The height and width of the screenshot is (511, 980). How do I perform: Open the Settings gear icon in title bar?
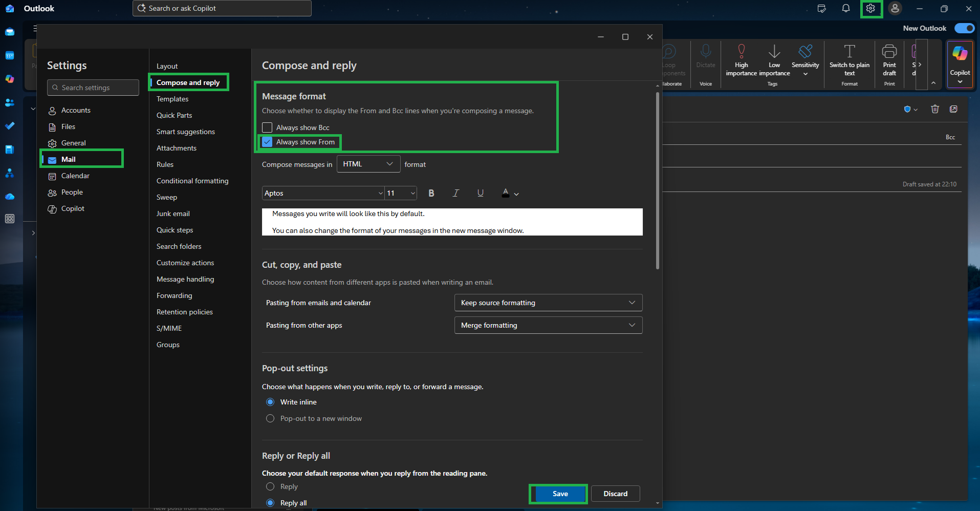coord(870,8)
